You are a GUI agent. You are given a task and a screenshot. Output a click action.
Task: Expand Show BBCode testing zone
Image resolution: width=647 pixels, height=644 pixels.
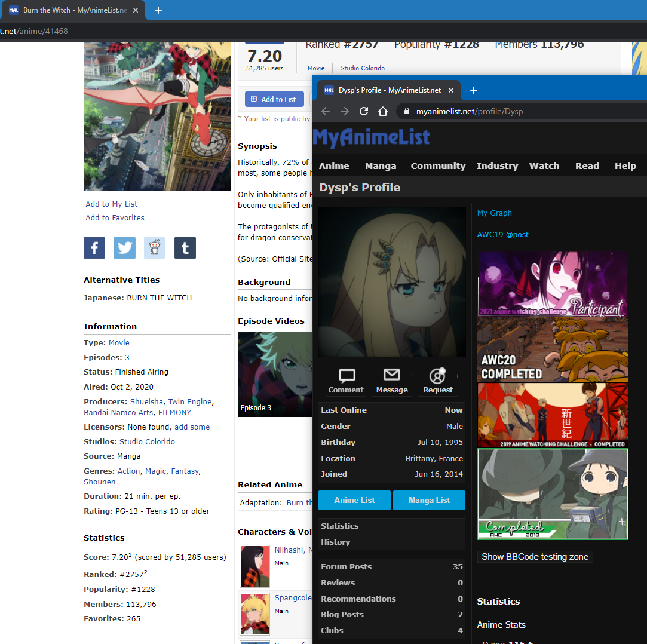(x=535, y=557)
